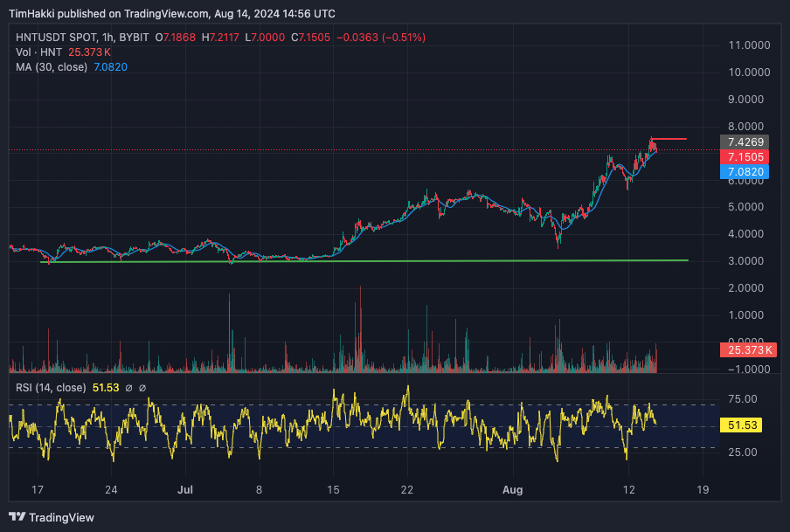Click the 75.00 RSI axis label
Image resolution: width=790 pixels, height=532 pixels.
(x=743, y=399)
